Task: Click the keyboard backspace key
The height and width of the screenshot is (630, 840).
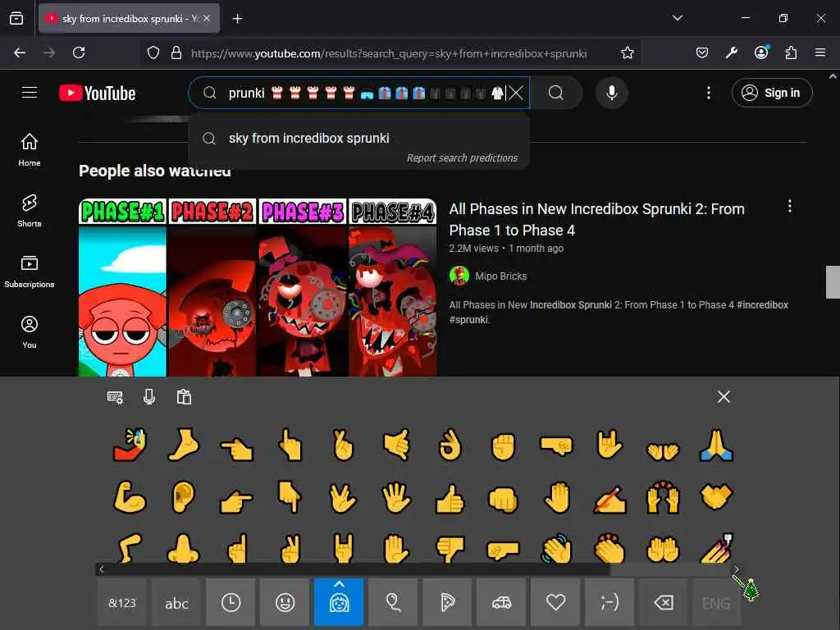Action: (x=664, y=602)
